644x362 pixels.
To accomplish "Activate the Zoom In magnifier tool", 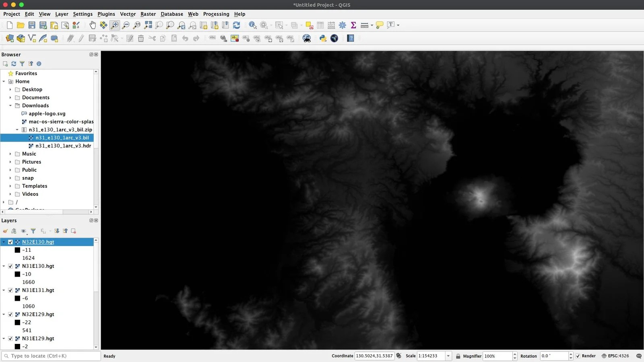I will pos(115,25).
